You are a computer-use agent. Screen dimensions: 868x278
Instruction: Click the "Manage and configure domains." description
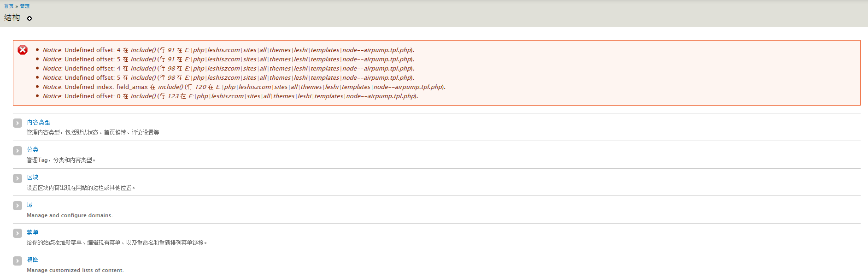click(x=70, y=215)
